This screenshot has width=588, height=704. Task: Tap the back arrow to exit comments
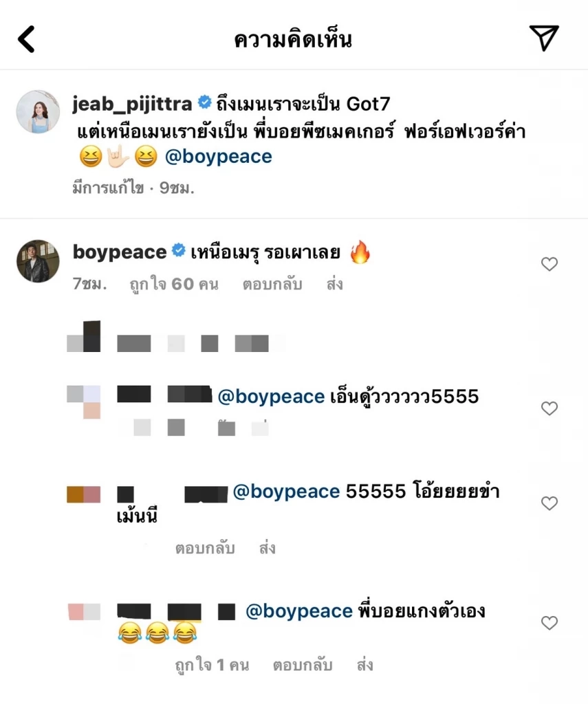pyautogui.click(x=27, y=38)
